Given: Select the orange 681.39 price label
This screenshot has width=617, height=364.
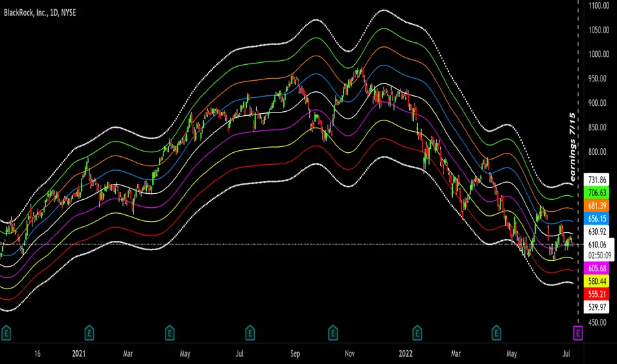Looking at the screenshot, I should click(x=597, y=206).
